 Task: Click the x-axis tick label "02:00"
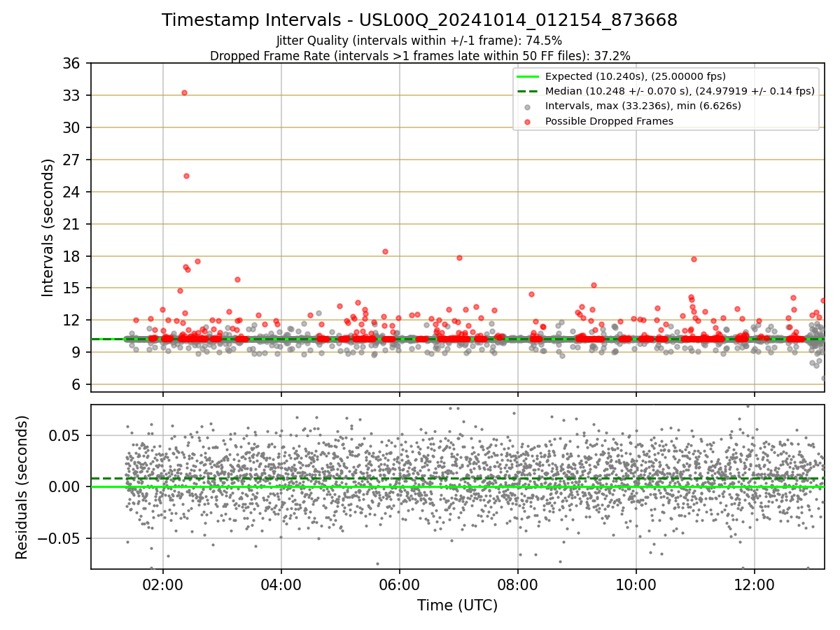(x=163, y=584)
